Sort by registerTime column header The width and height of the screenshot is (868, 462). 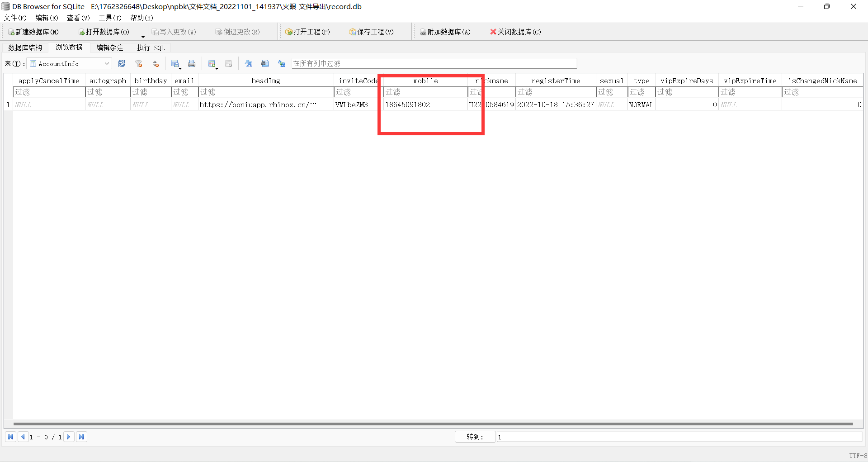pos(556,81)
